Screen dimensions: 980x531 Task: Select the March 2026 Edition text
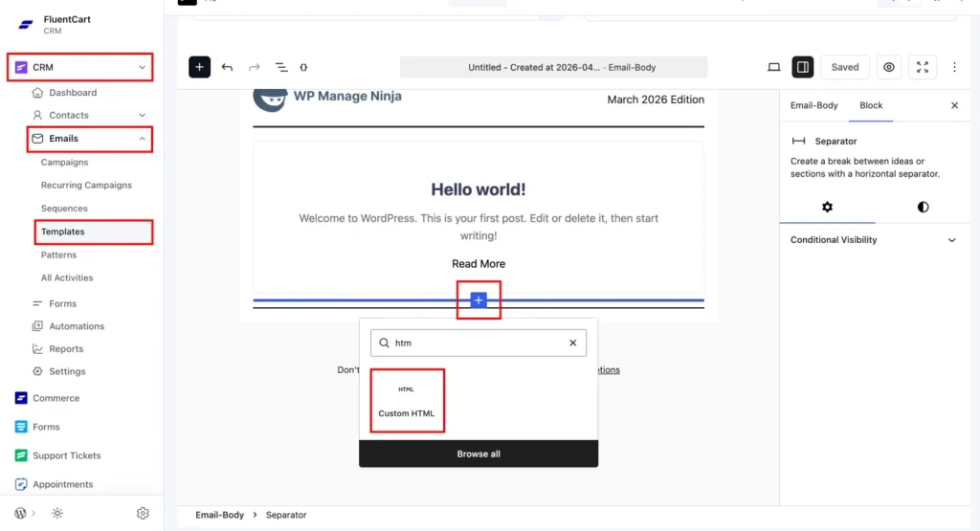point(656,100)
